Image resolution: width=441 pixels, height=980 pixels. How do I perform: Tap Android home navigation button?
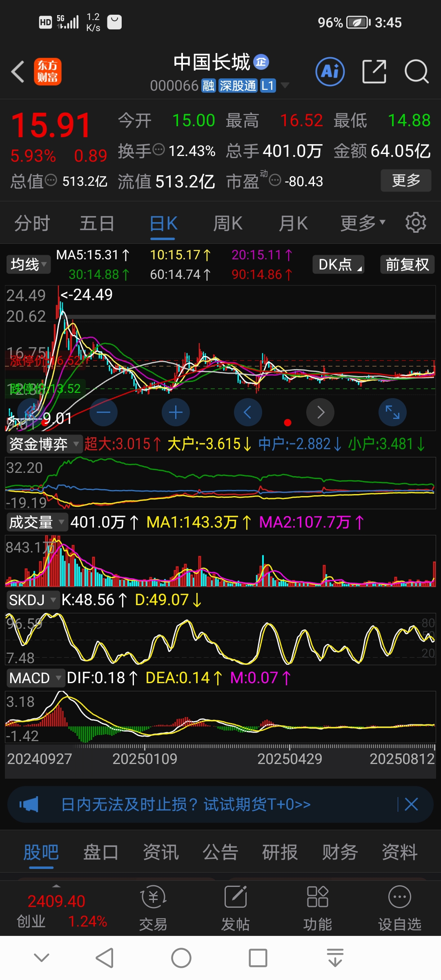[181, 958]
